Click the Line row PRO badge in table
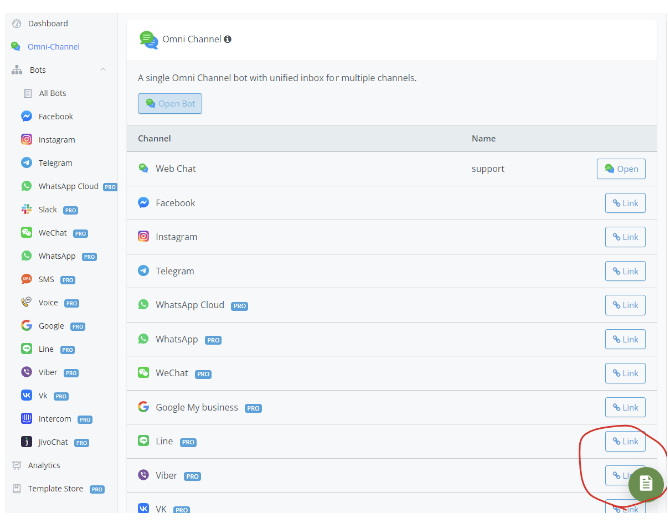The height and width of the screenshot is (530, 668). click(188, 442)
